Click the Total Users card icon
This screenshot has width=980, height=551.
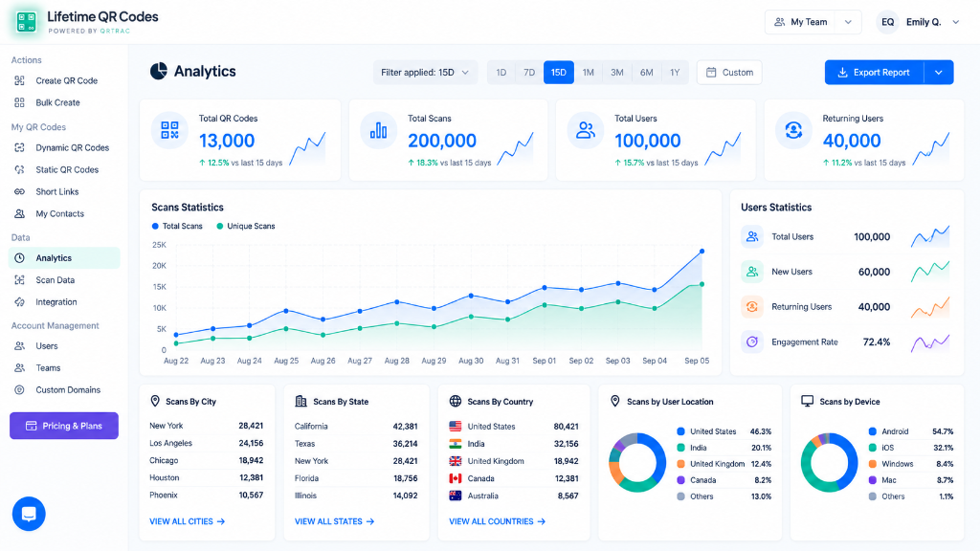click(x=586, y=130)
